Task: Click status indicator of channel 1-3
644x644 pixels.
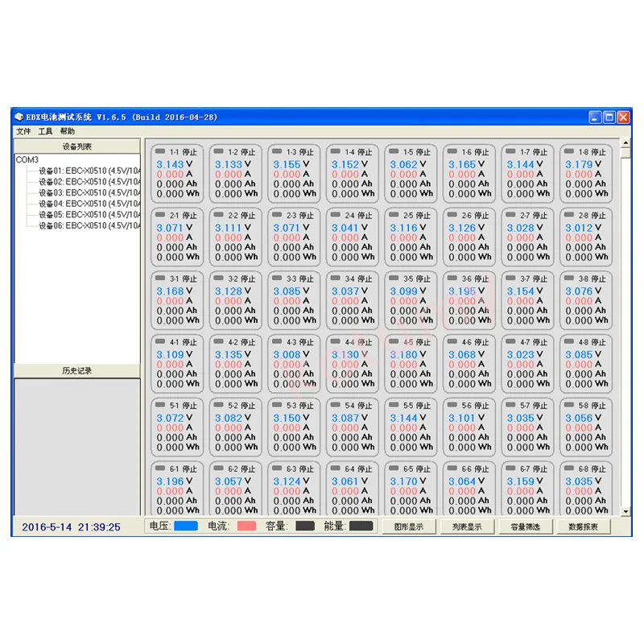Action: pos(277,151)
